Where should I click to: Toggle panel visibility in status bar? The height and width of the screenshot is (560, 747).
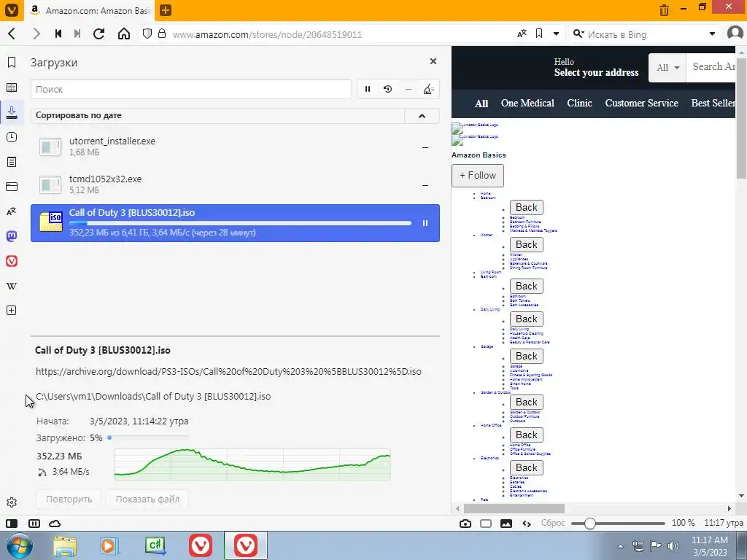12,524
